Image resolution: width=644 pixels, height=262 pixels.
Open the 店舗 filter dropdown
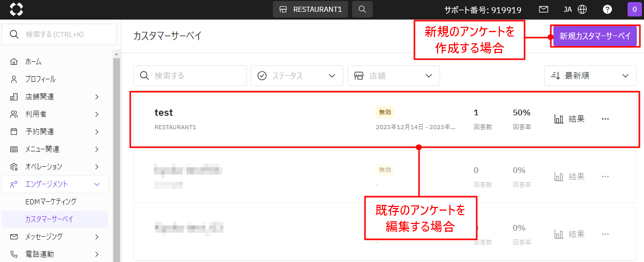click(x=394, y=76)
